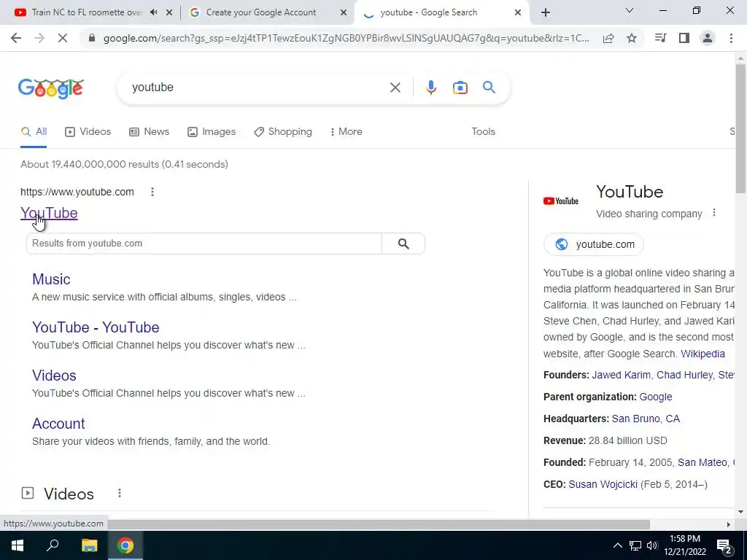Show hidden system tray icons
The height and width of the screenshot is (560, 747).
617,545
